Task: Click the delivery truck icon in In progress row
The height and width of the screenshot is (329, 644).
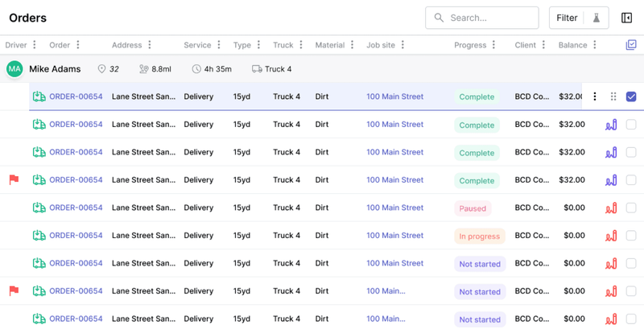Action: [x=39, y=236]
